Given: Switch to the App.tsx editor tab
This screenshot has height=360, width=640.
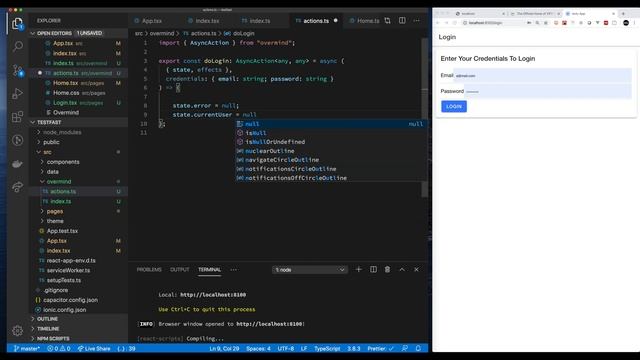Looking at the screenshot, I should [x=152, y=21].
